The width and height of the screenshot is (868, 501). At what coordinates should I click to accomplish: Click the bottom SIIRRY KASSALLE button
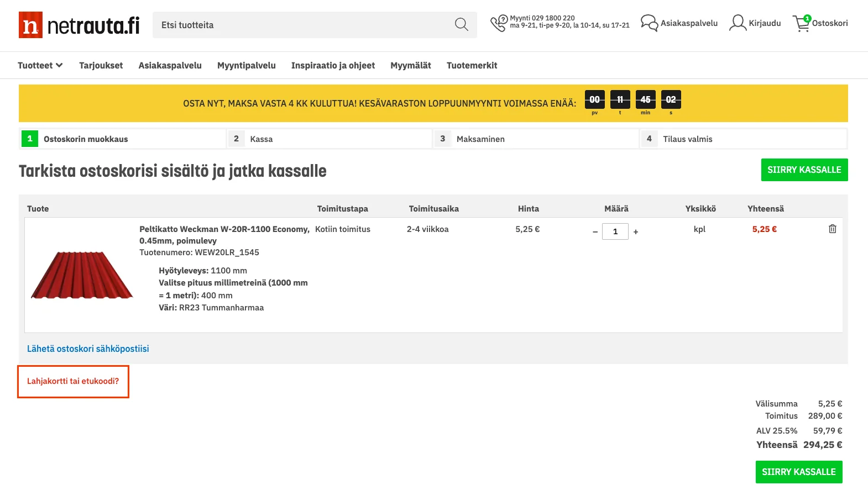click(799, 472)
